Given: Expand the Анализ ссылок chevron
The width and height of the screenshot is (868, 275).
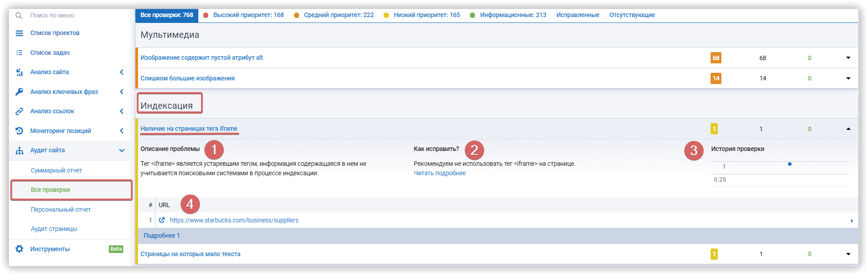Looking at the screenshot, I should pos(121,111).
